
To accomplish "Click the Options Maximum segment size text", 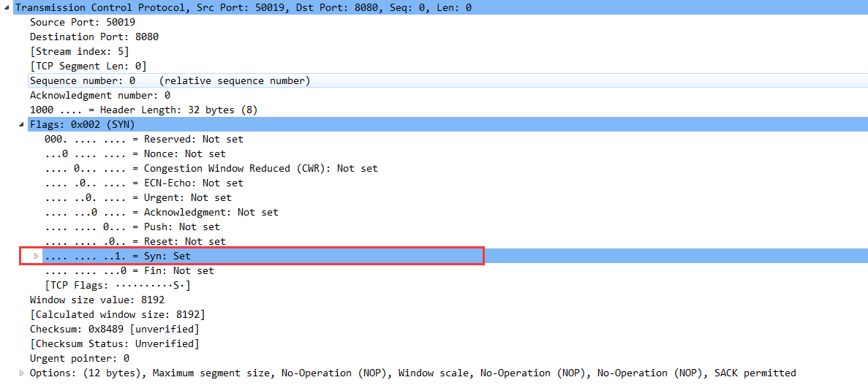I will tap(214, 373).
